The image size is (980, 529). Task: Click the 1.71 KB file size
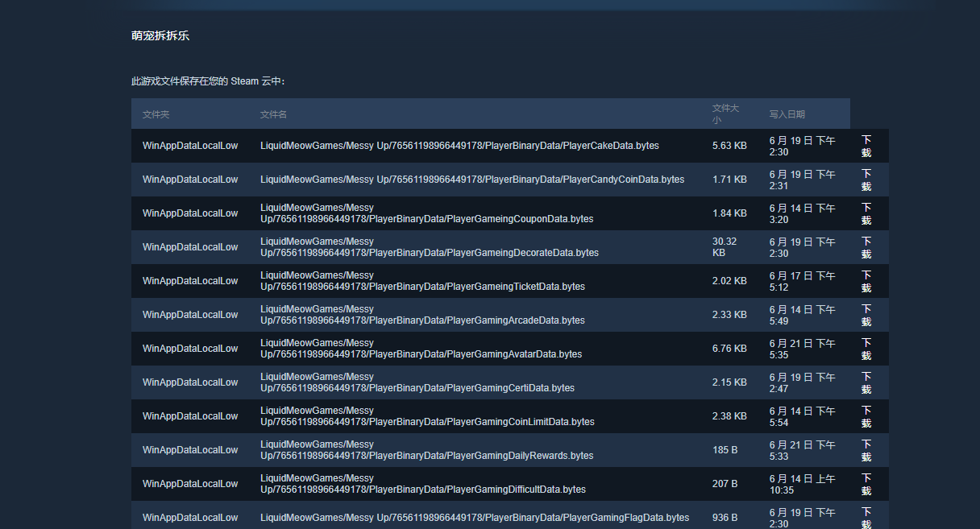[729, 180]
